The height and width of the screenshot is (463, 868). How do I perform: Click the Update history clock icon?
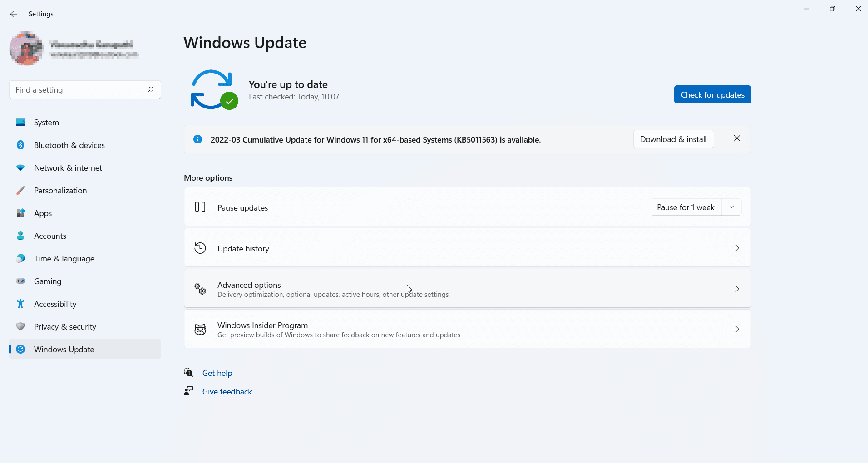200,248
